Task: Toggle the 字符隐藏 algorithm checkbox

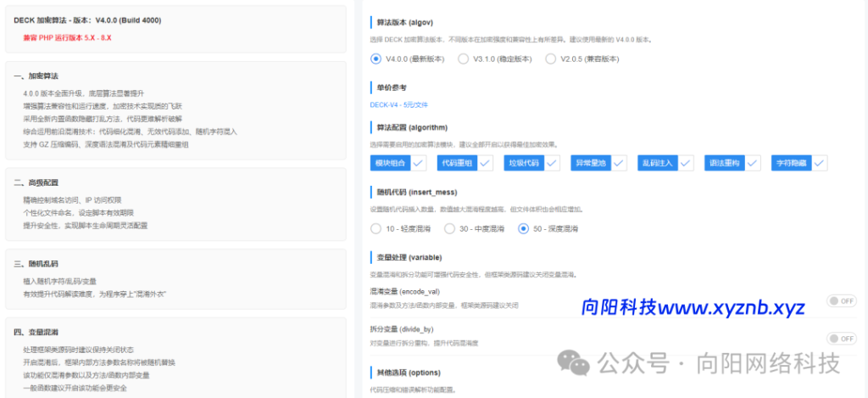Action: tap(799, 163)
